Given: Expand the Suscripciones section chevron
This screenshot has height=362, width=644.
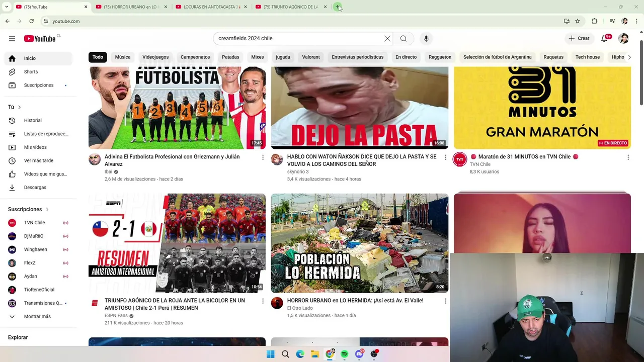Looking at the screenshot, I should pos(47,209).
